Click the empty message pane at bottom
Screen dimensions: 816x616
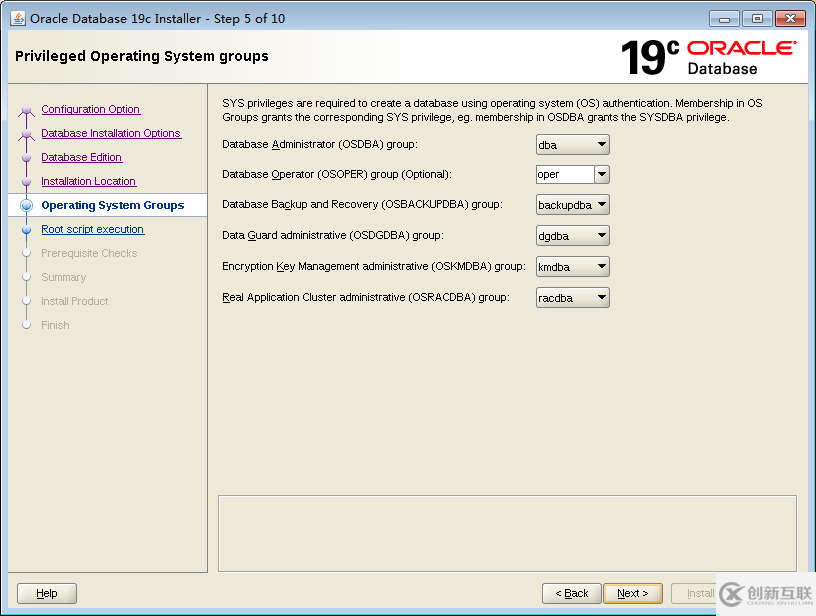pyautogui.click(x=507, y=533)
